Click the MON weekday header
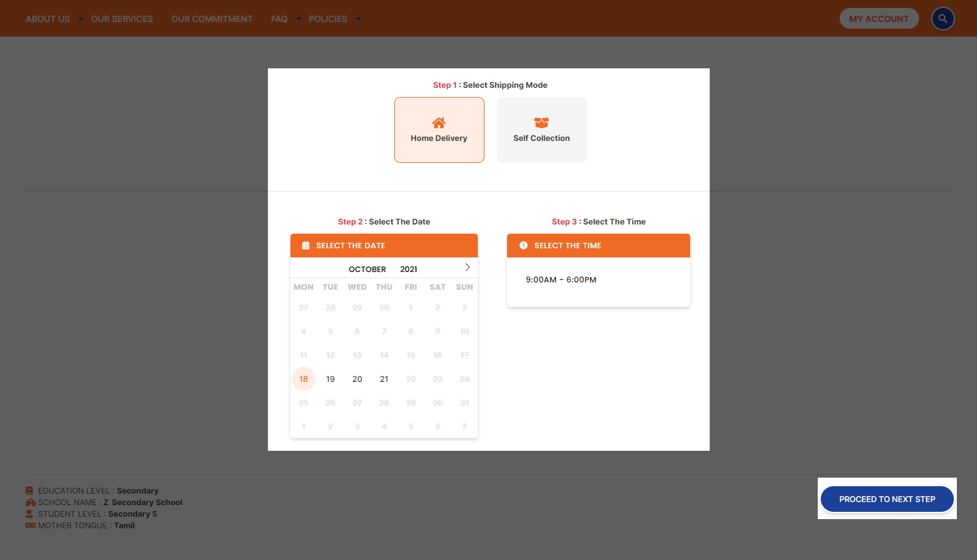Screen dimensions: 977x560 pos(303,287)
